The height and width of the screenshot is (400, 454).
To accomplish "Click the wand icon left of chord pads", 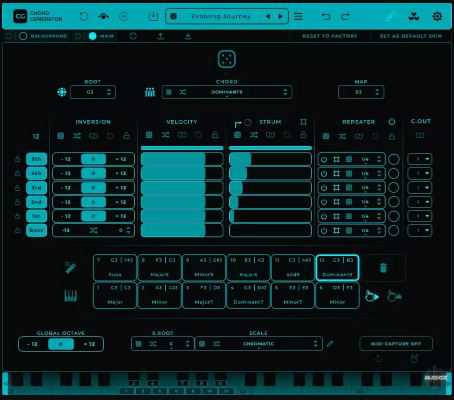I will pos(70,268).
